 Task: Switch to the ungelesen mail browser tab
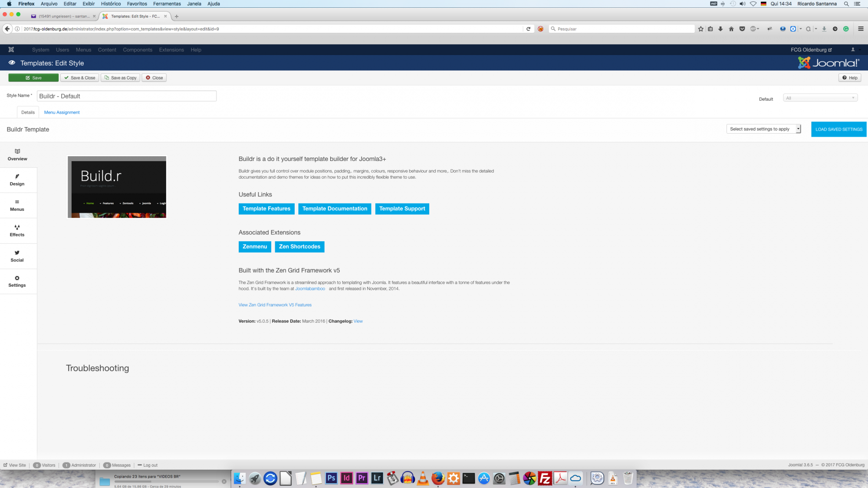[63, 16]
